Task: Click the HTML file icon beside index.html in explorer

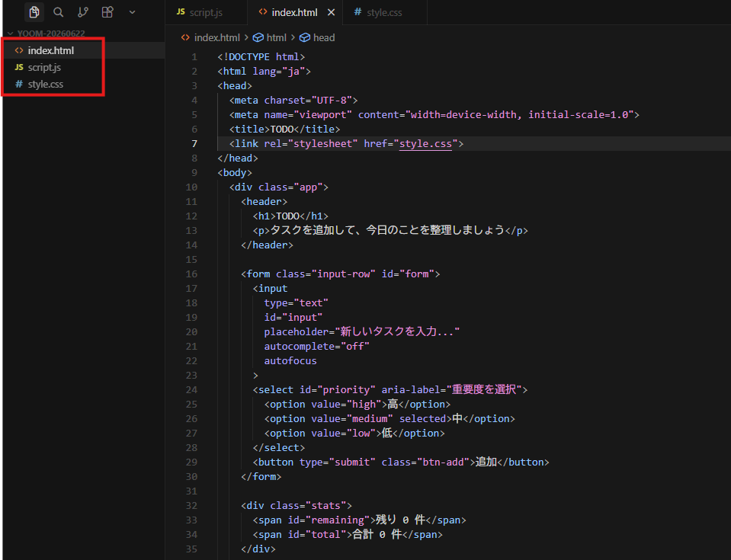Action: 19,50
